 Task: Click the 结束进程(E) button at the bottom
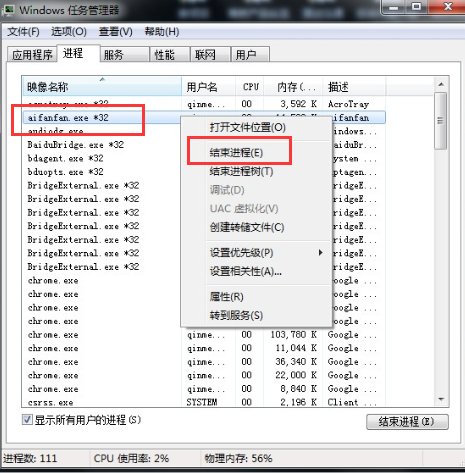point(407,422)
